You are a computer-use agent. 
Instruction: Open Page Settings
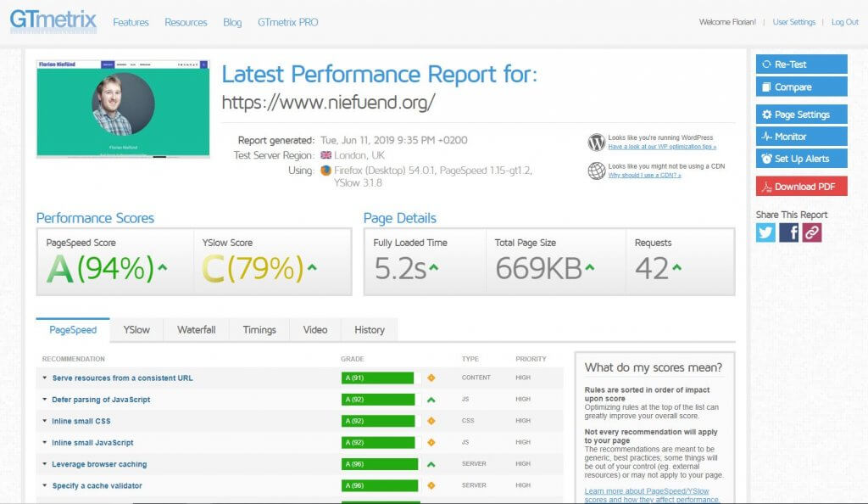802,114
